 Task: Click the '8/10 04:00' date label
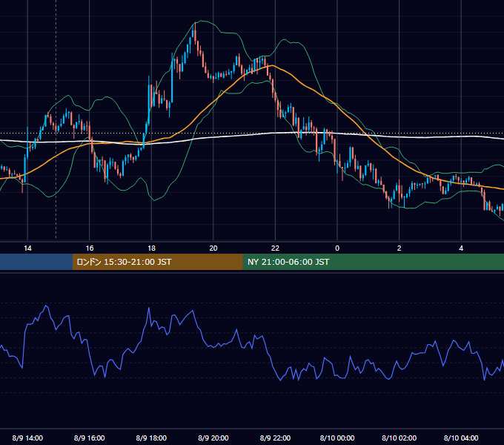pyautogui.click(x=461, y=438)
